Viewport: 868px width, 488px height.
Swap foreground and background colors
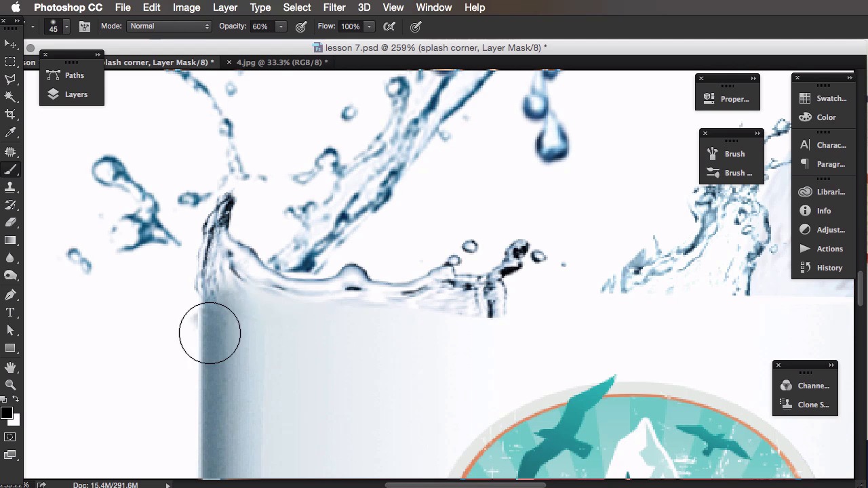[16, 399]
